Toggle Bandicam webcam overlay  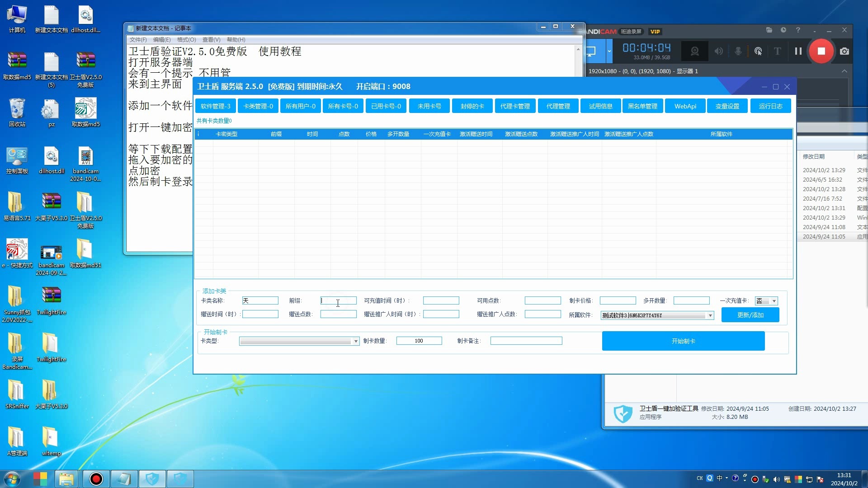(x=695, y=51)
